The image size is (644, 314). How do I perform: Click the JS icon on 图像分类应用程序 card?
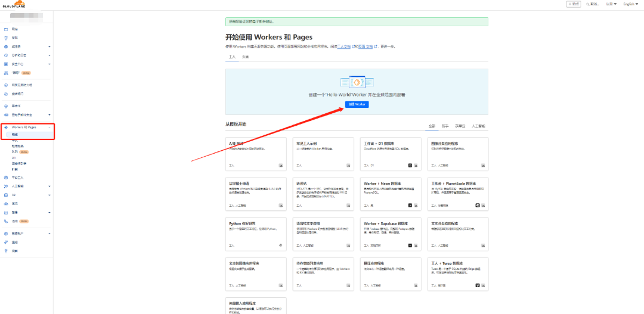(483, 166)
